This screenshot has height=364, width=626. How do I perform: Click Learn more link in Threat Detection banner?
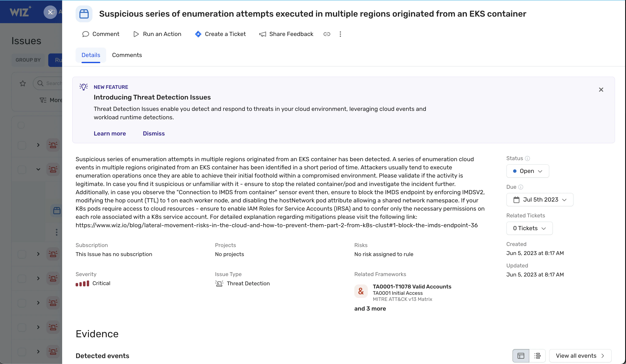click(110, 133)
